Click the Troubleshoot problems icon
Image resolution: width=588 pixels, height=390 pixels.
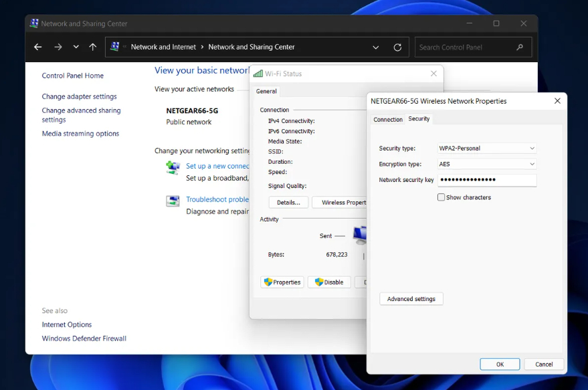click(x=173, y=201)
